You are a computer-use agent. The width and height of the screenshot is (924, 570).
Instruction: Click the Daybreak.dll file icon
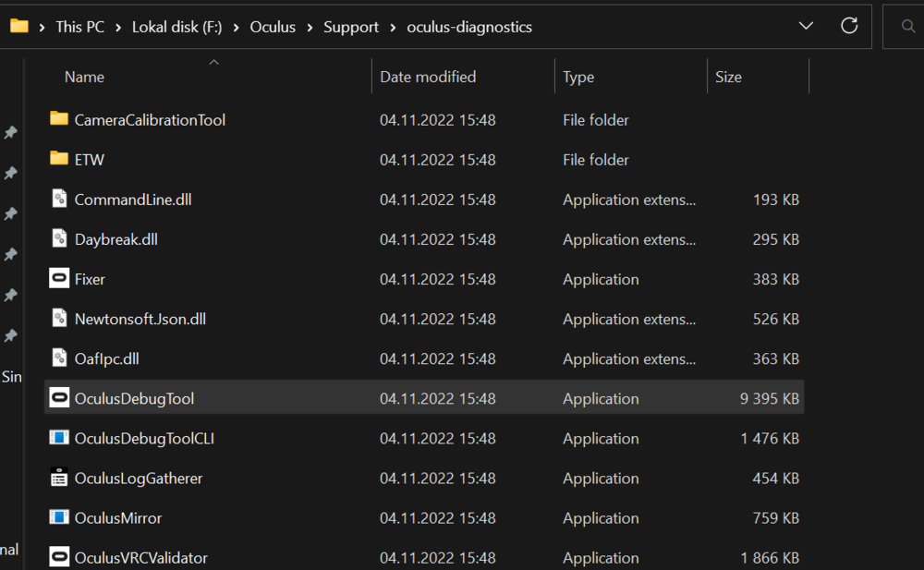coord(59,239)
